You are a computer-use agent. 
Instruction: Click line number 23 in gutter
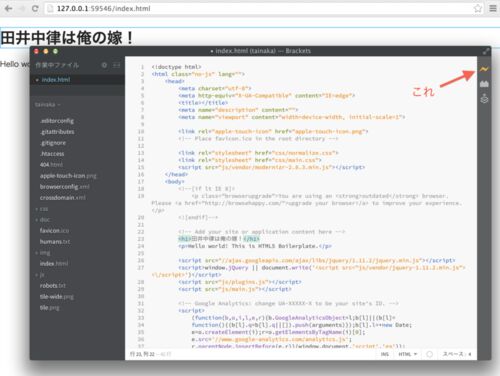pyautogui.click(x=141, y=239)
